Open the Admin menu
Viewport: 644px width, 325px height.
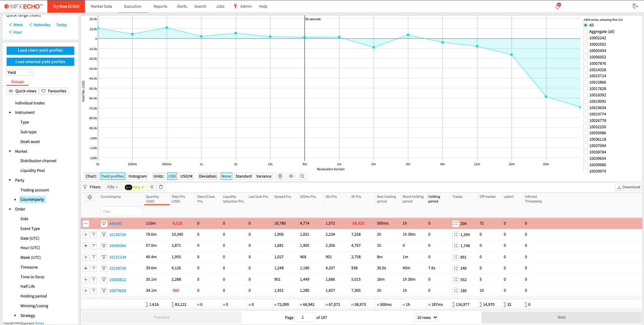[246, 6]
